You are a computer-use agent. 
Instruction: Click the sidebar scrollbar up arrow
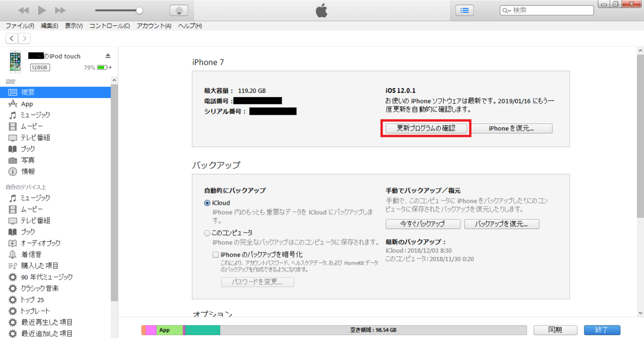[x=114, y=80]
